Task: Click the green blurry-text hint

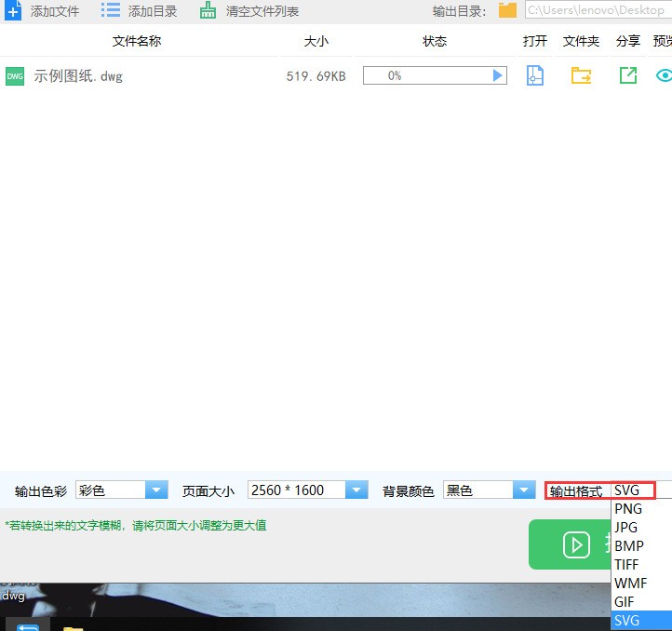Action: coord(136,526)
